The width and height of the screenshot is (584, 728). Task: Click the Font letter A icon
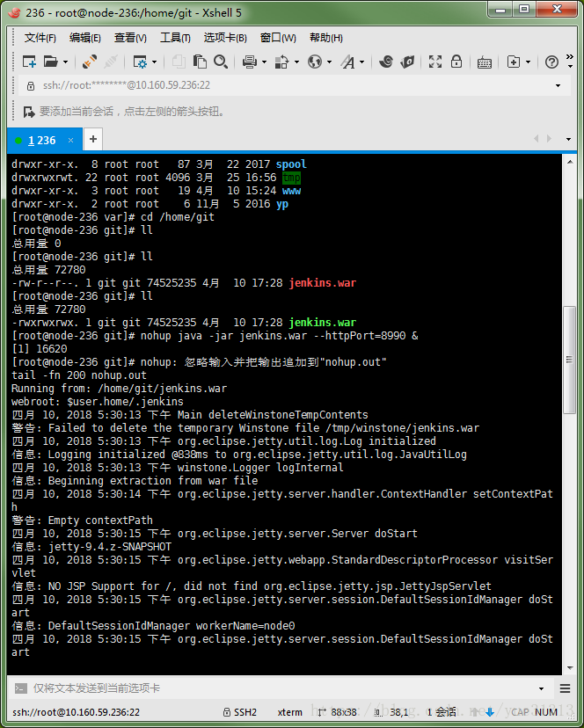click(347, 62)
